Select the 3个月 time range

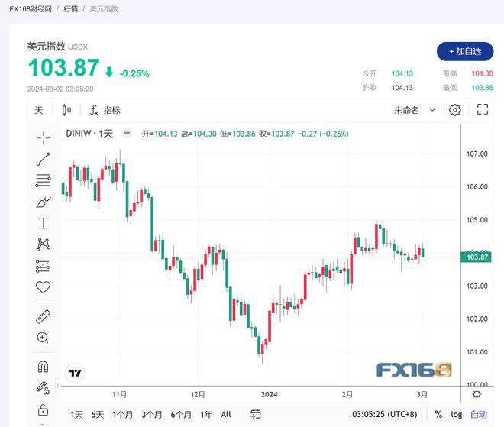click(x=152, y=414)
